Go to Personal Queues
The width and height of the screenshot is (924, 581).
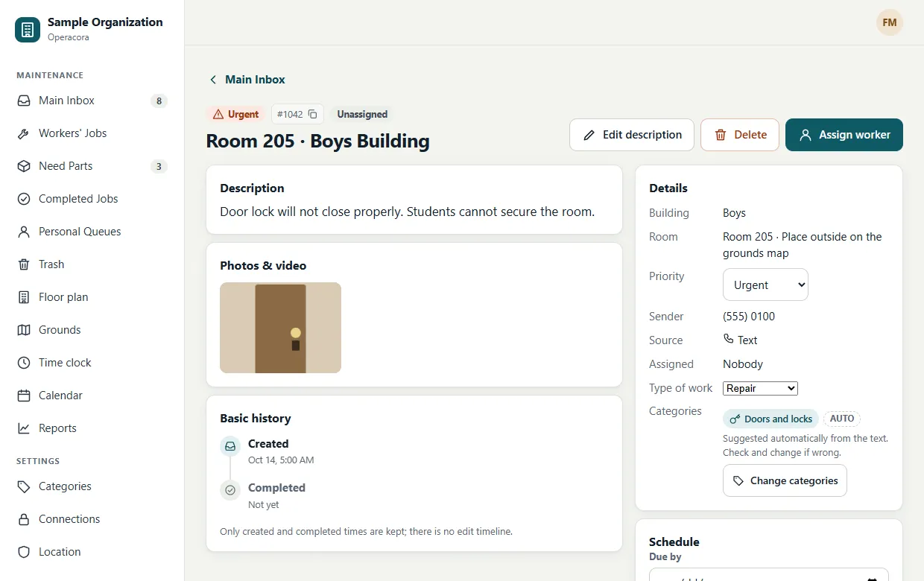92,232
